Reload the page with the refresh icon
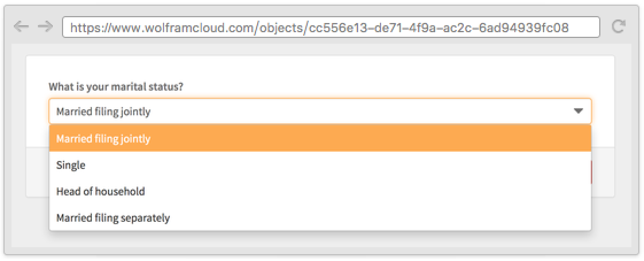The width and height of the screenshot is (644, 261). [x=618, y=27]
